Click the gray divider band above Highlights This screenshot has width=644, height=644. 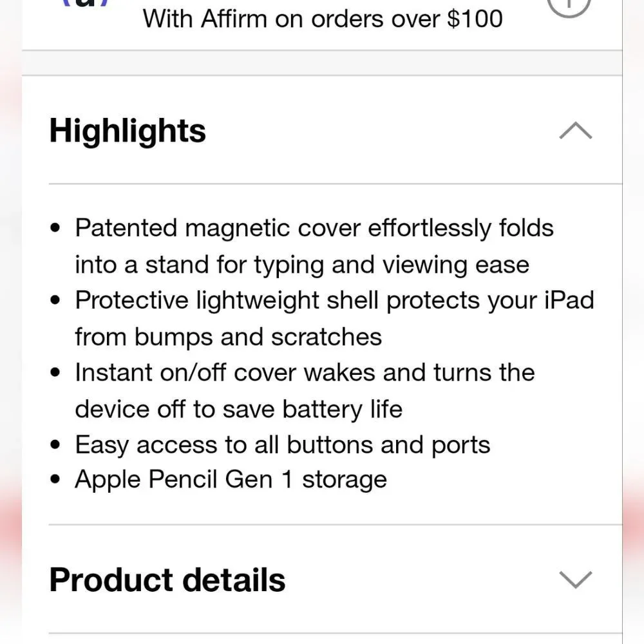point(322,63)
